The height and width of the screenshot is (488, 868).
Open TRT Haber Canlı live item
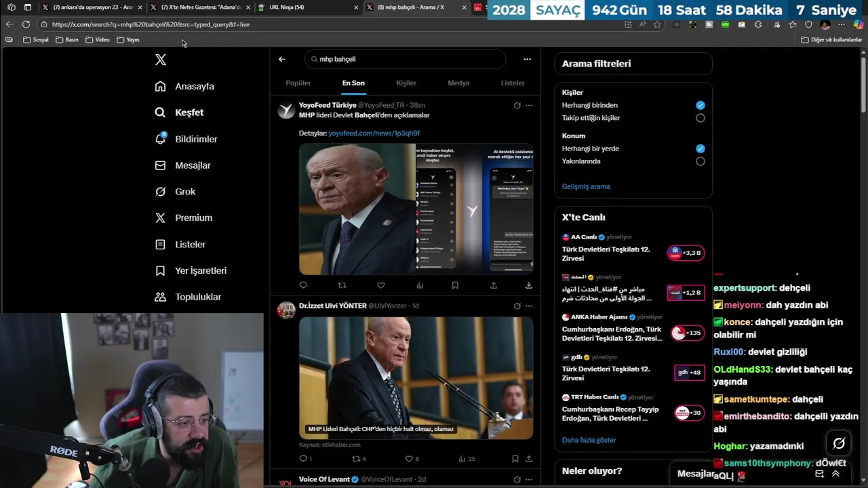[x=633, y=409]
